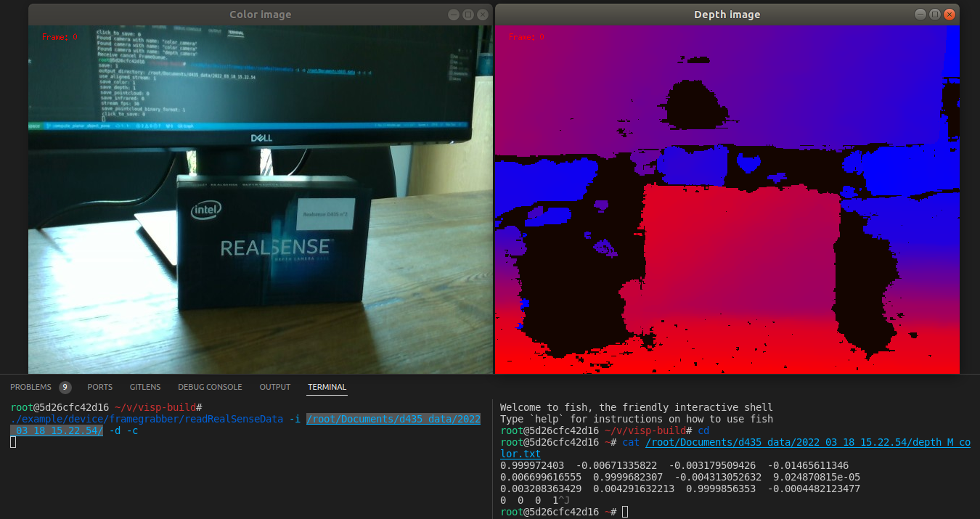
Task: Click the Problems count badge showing 9
Action: (x=65, y=387)
